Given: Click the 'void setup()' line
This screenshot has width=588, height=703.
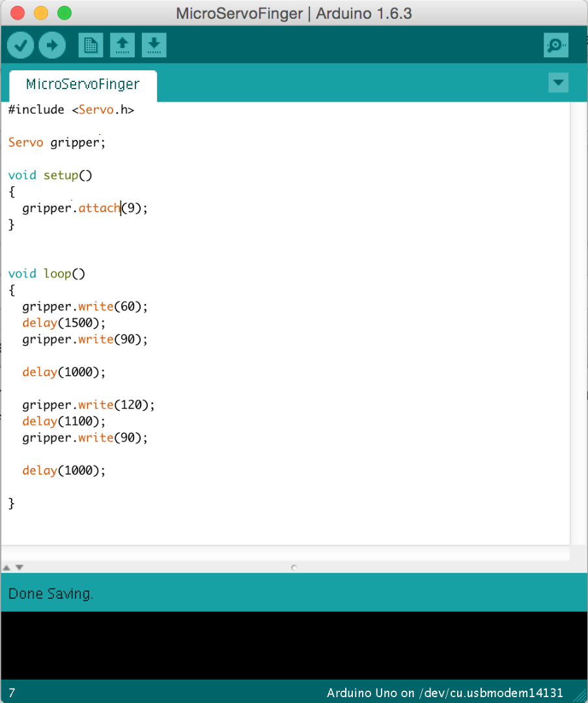Looking at the screenshot, I should (50, 175).
